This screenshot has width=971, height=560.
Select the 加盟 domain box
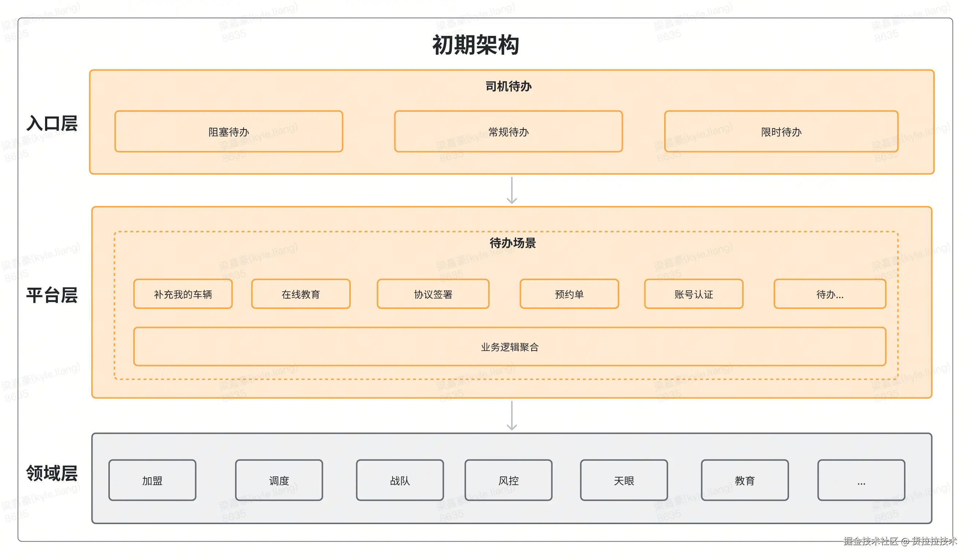point(152,480)
